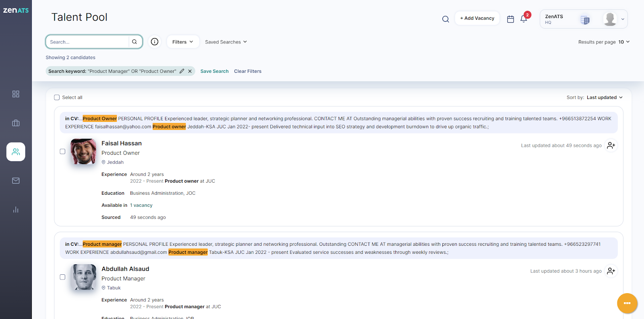Open Abdullah Alsaud profile photo
Image resolution: width=644 pixels, height=319 pixels.
[83, 277]
